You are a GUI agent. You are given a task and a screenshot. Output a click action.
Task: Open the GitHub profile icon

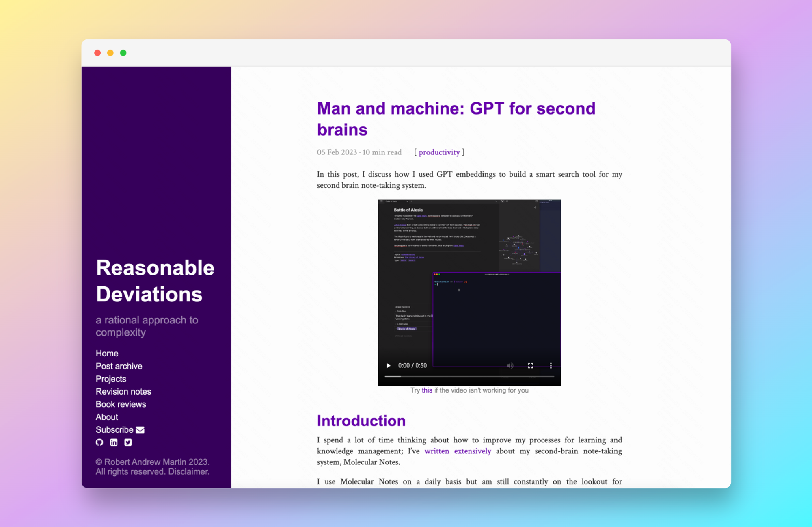coord(99,442)
